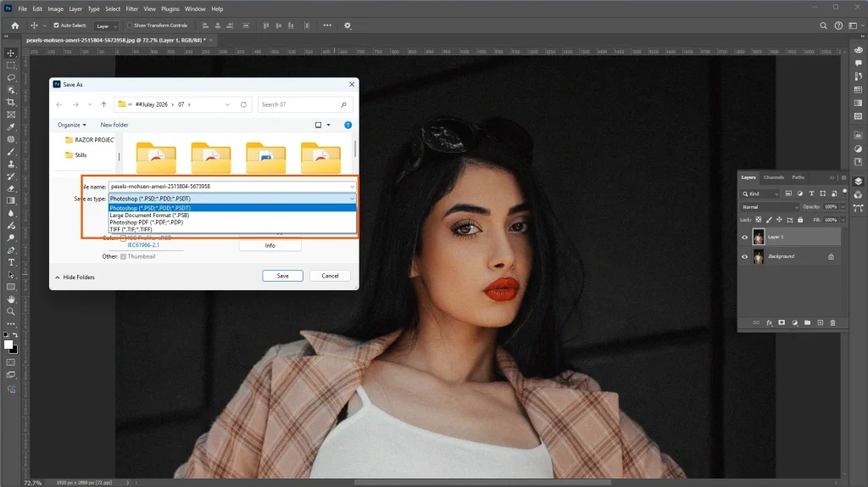Add a layer mask in Layers panel
Image resolution: width=868 pixels, height=487 pixels.
(782, 322)
